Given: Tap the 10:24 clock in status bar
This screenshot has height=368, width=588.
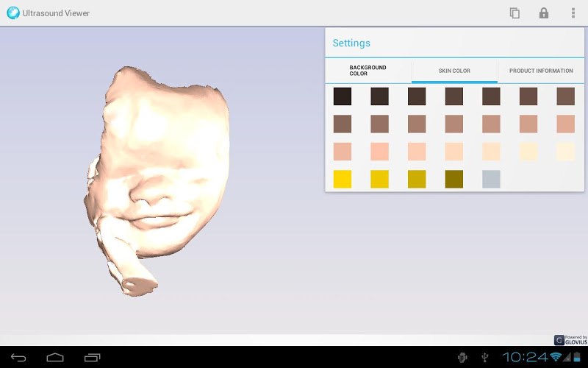Looking at the screenshot, I should [526, 357].
